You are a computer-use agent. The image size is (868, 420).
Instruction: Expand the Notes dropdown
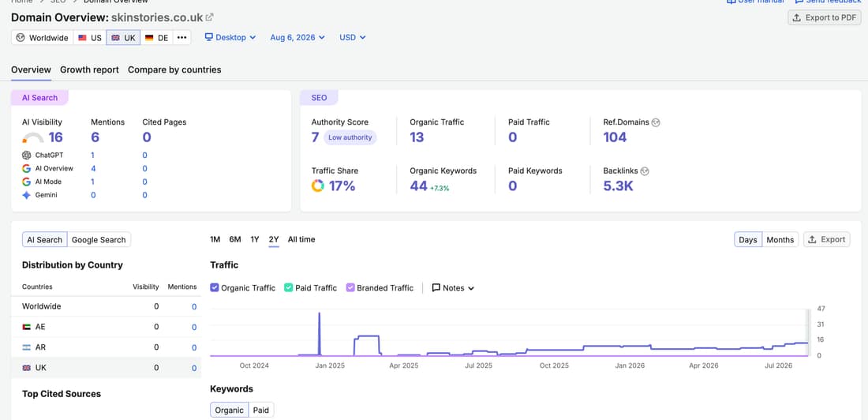453,287
